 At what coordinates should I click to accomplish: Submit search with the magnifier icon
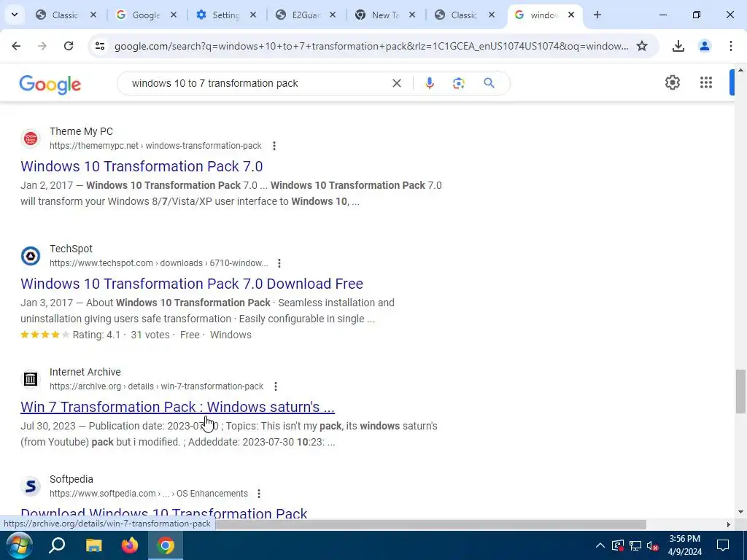489,83
